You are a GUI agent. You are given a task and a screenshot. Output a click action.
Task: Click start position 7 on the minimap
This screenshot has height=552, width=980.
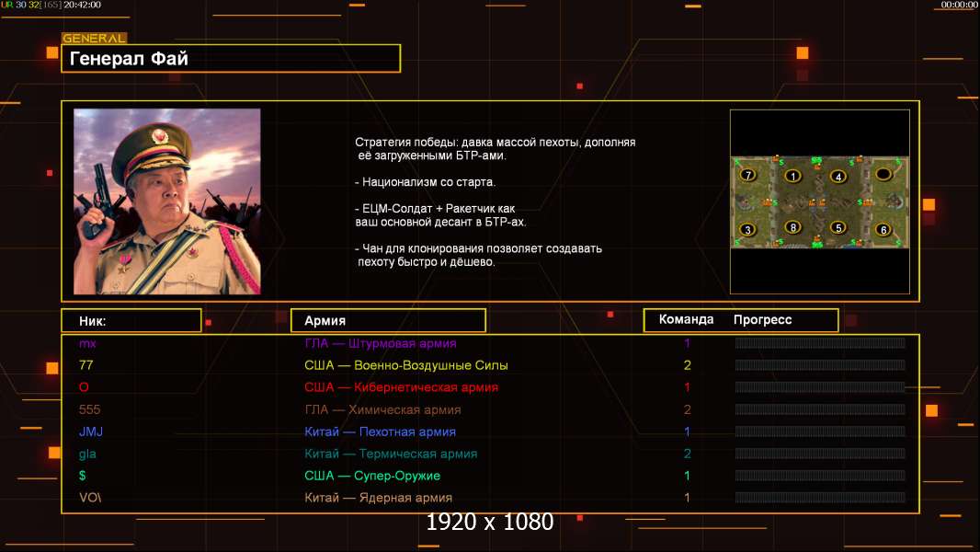[747, 175]
